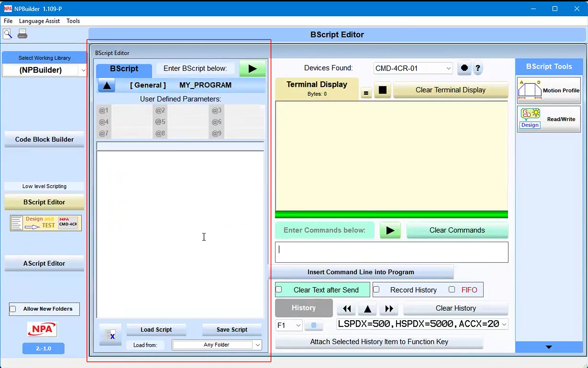Click into the BScript editor text area
Viewport: 588px width, 368px height.
[180, 235]
